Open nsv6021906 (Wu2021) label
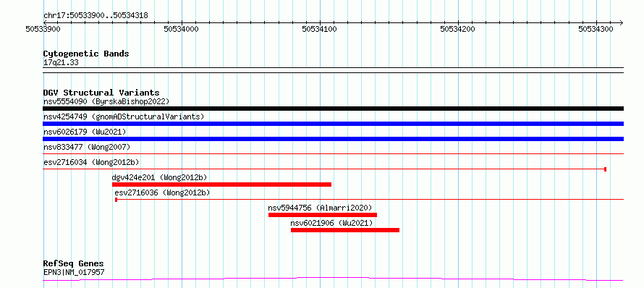The height and width of the screenshot is (288, 644). (331, 223)
